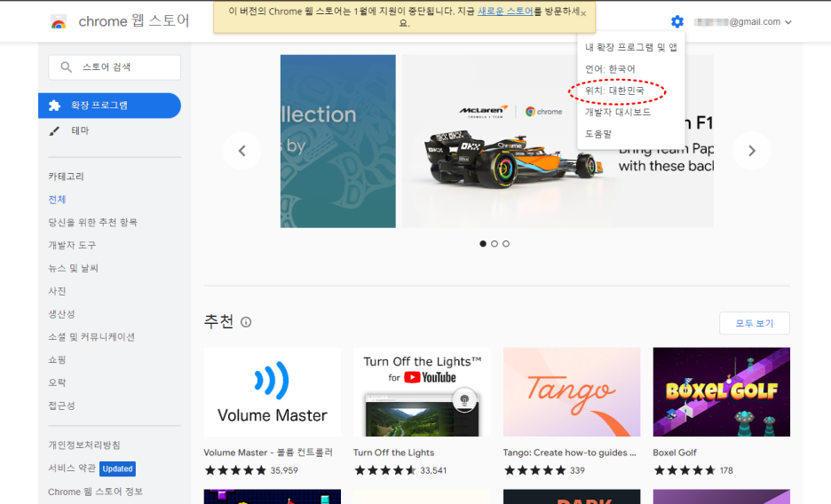831x504 pixels.
Task: Focus the 스토어 검색 search field
Action: [x=115, y=67]
